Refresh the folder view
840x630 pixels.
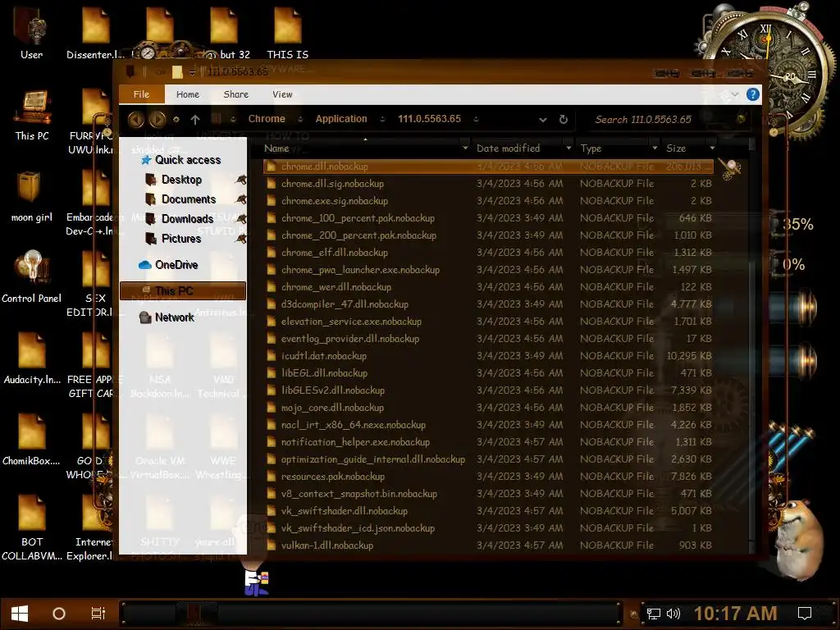click(x=563, y=120)
